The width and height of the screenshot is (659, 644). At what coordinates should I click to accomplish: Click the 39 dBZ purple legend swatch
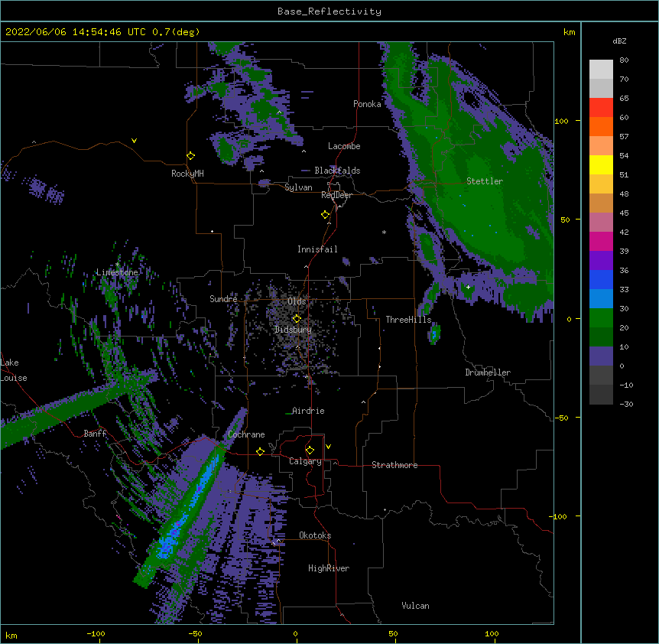coord(601,261)
